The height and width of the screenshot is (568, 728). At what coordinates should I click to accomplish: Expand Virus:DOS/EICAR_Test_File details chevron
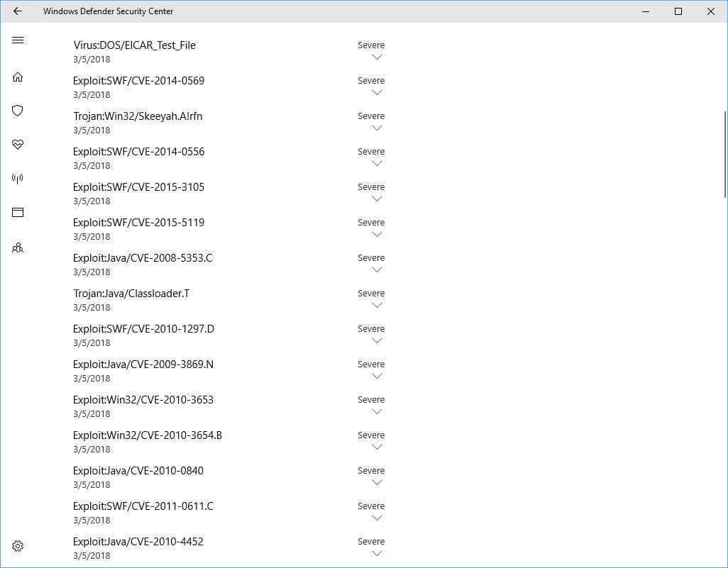[377, 57]
